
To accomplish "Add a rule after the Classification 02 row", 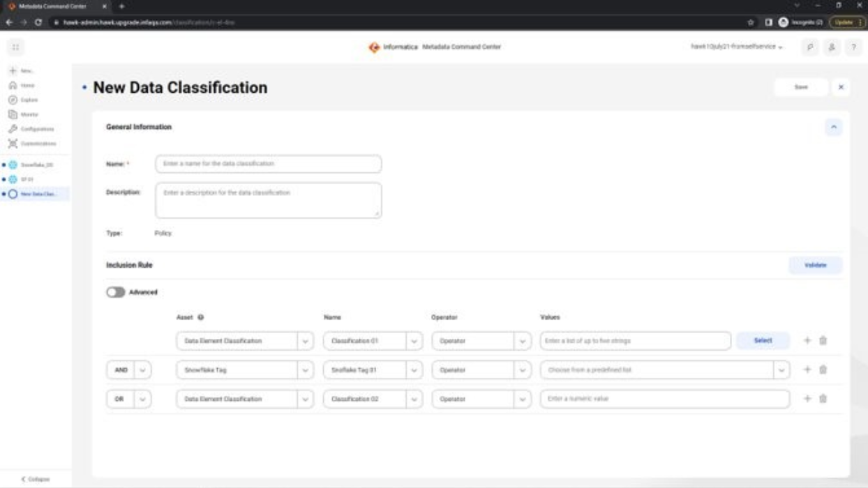I will [807, 399].
